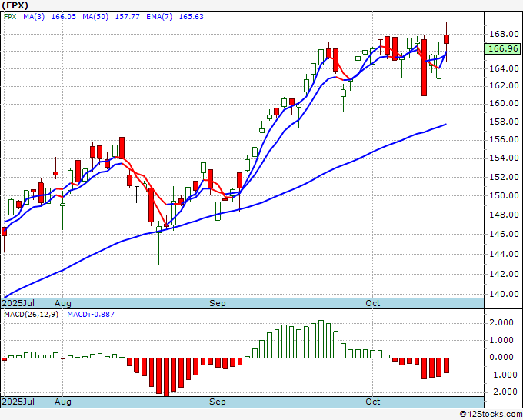Click Oct on the price chart date axis
Viewport: 523px width, 420px height.
tap(372, 303)
